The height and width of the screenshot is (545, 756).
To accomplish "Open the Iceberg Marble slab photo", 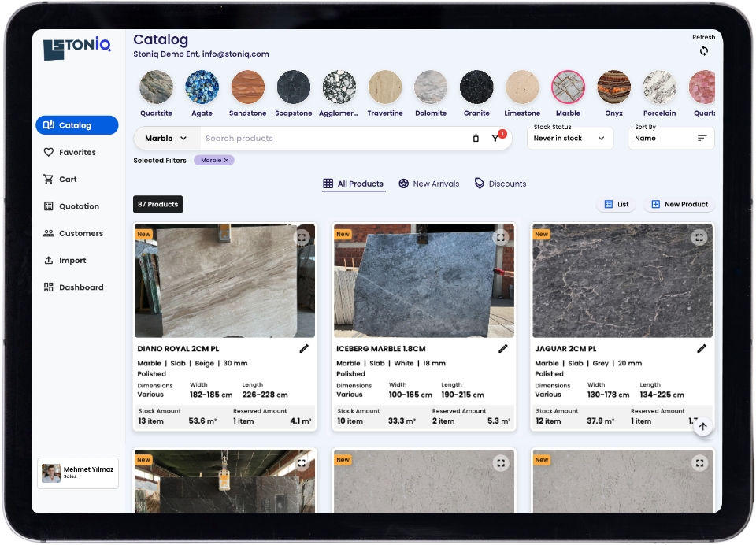I will (x=424, y=280).
